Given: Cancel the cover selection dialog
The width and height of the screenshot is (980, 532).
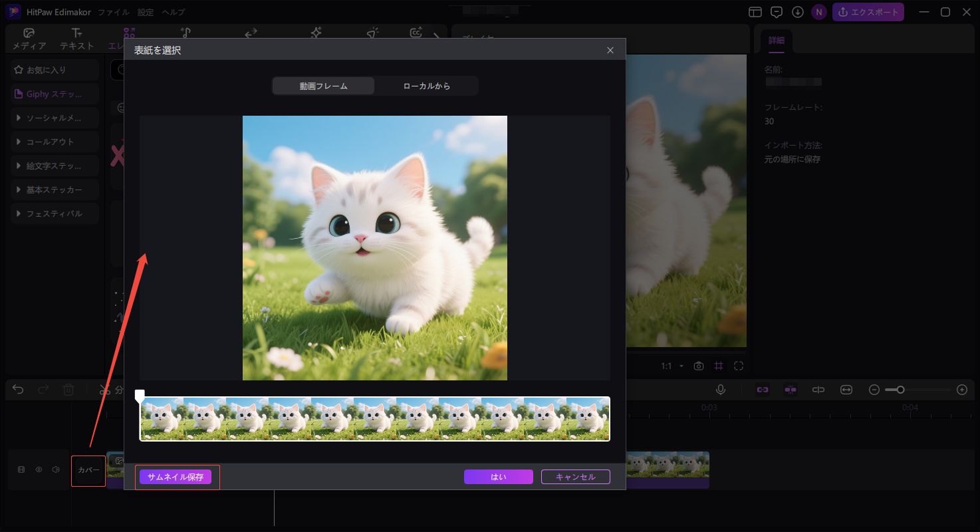Looking at the screenshot, I should tap(576, 477).
